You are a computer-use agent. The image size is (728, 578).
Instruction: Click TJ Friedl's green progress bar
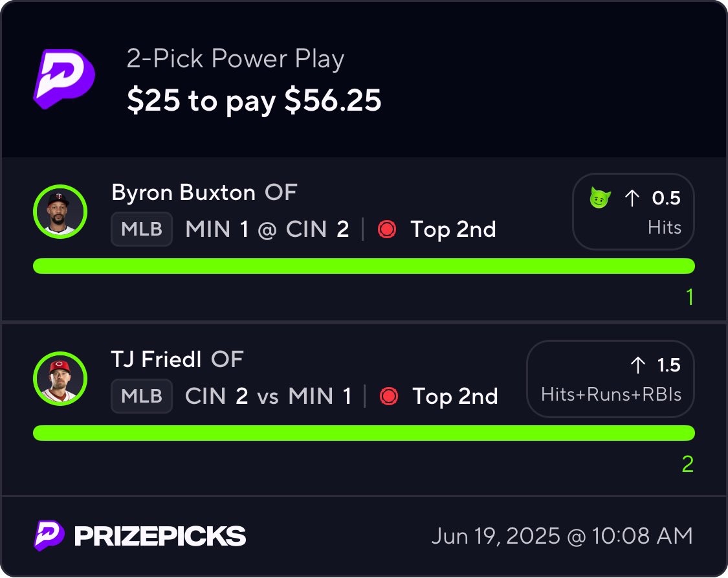(x=364, y=433)
